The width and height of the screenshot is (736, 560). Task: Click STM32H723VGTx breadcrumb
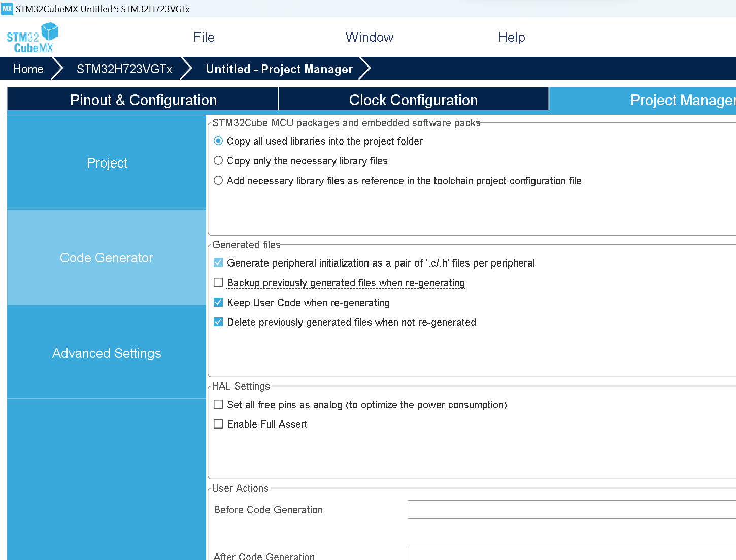124,69
